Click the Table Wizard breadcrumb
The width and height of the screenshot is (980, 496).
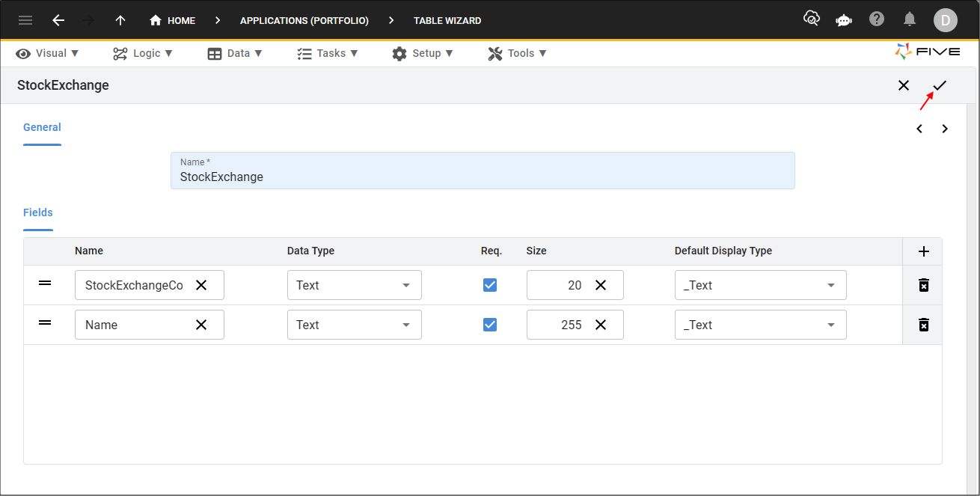[x=447, y=20]
